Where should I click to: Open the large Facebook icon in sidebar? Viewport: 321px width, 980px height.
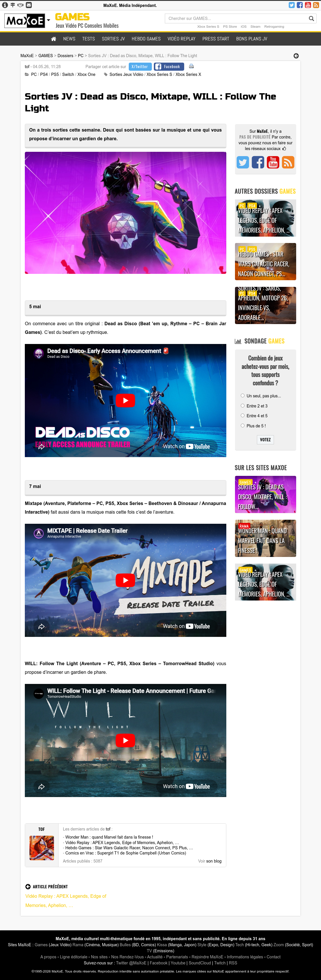pos(258,162)
